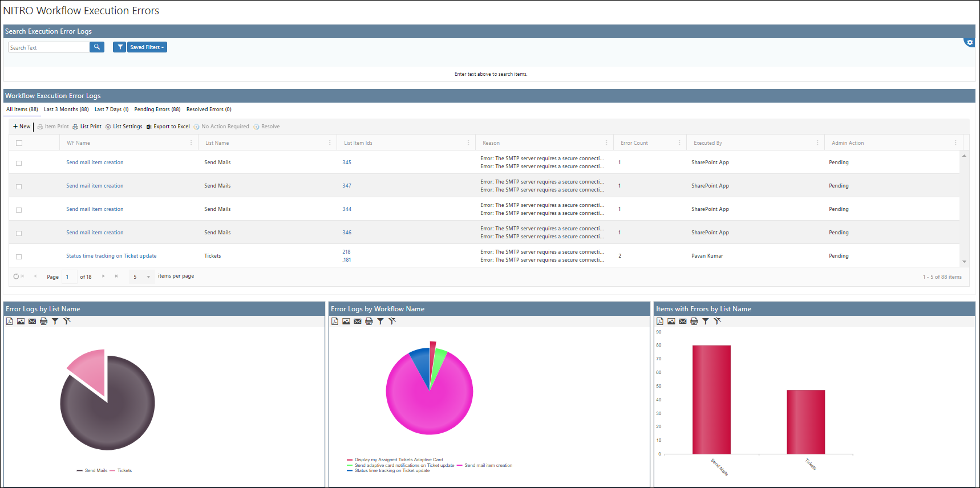Open the Executed By column menu
Image resolution: width=980 pixels, height=488 pixels.
pyautogui.click(x=817, y=143)
